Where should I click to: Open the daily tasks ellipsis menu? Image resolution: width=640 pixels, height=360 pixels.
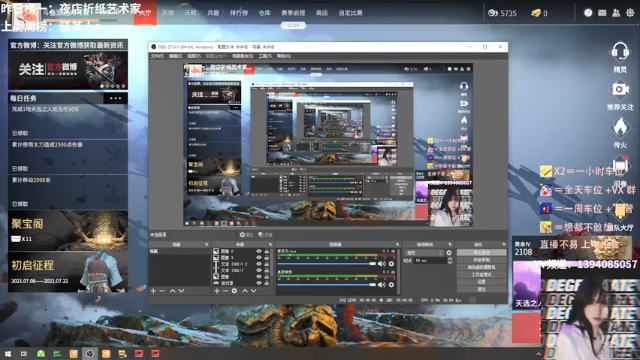pos(116,98)
